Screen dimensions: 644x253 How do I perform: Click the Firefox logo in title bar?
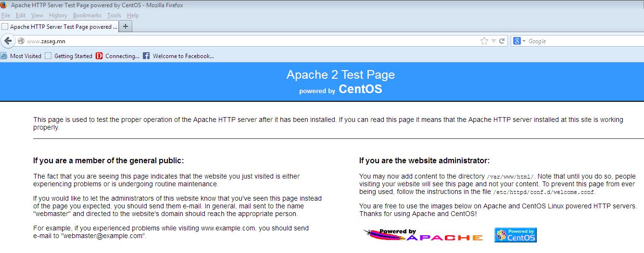point(3,5)
